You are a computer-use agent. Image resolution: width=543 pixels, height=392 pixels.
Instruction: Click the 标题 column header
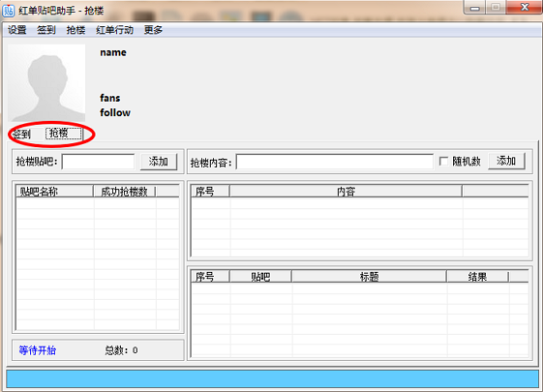(x=369, y=277)
